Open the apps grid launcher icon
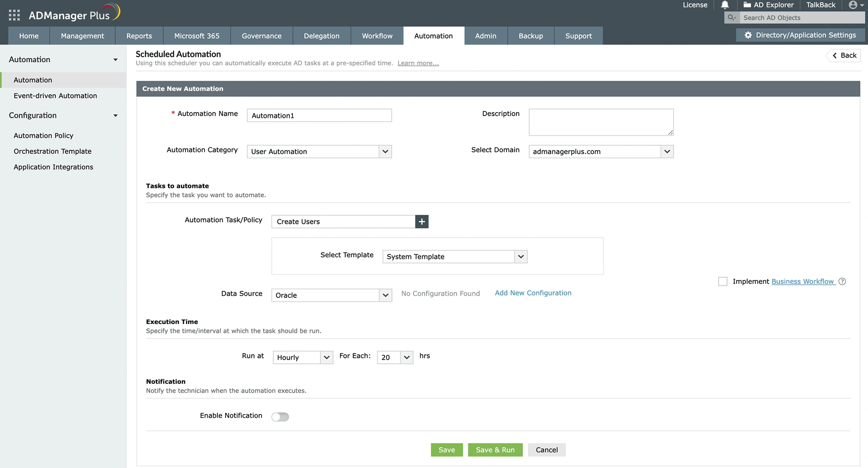The image size is (868, 468). [14, 15]
